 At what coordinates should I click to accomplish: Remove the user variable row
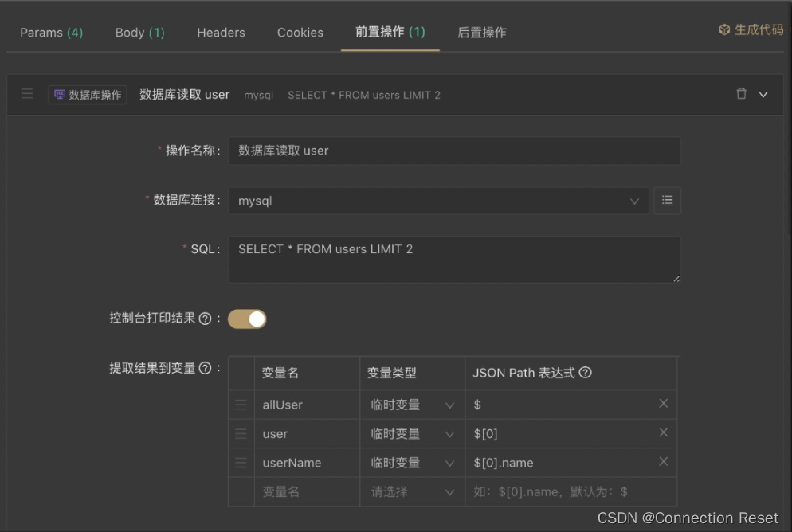click(664, 432)
